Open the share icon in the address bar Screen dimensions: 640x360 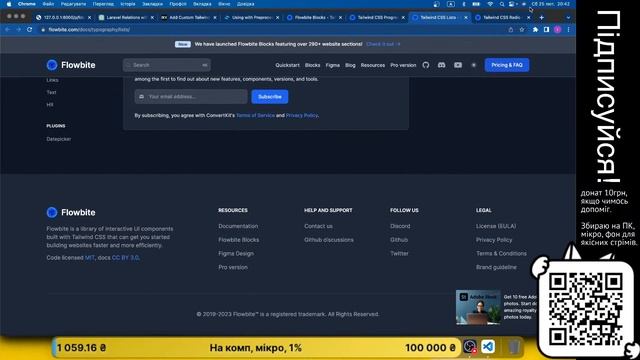(511, 29)
